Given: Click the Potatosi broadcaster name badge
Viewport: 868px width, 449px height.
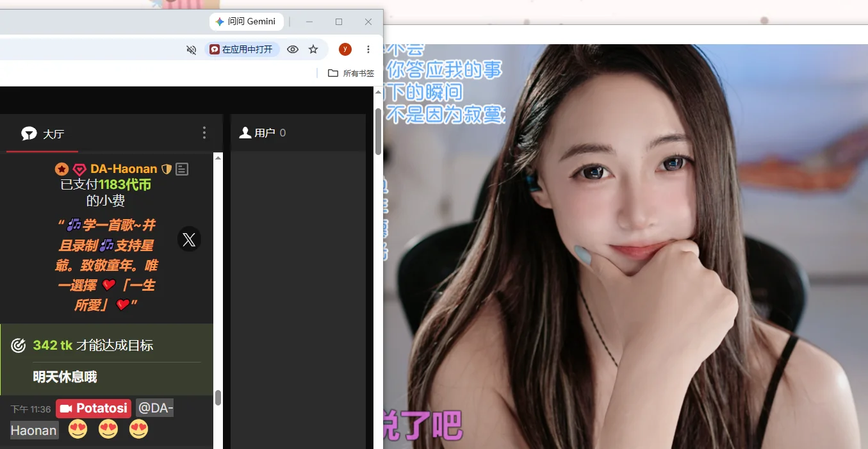Looking at the screenshot, I should click(94, 409).
